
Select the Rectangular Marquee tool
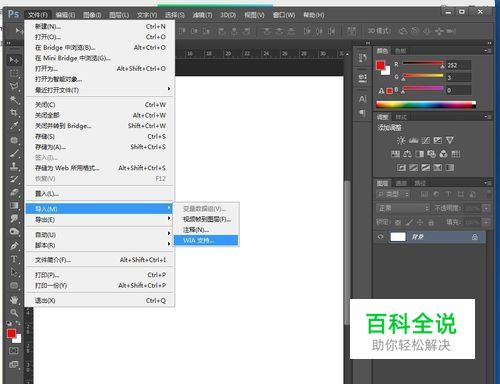[14, 73]
